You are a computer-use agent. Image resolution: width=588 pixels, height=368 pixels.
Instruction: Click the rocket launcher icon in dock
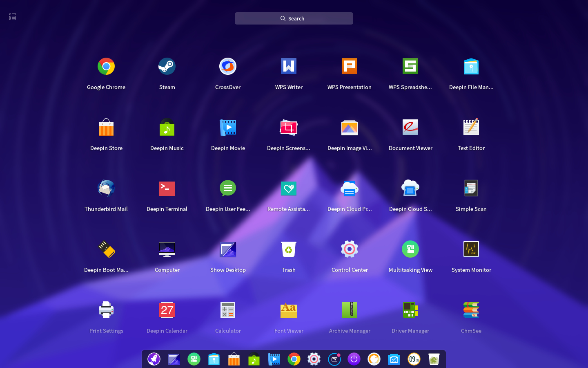click(154, 359)
